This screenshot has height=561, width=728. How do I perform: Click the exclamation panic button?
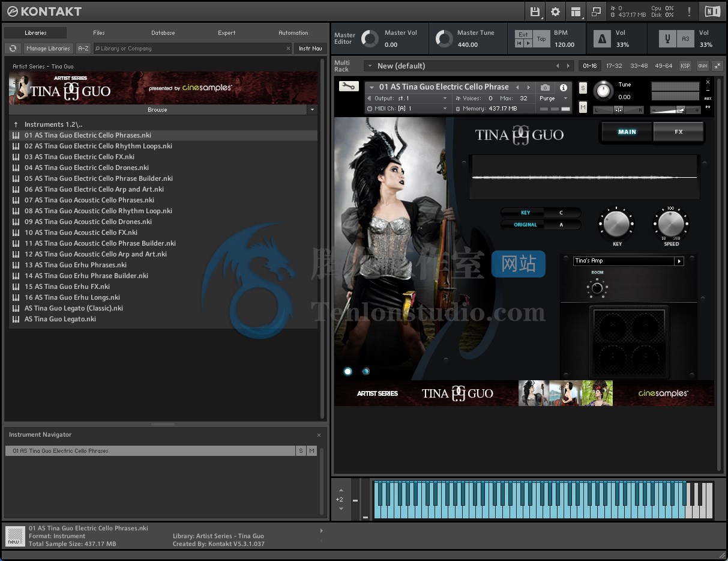[x=688, y=11]
